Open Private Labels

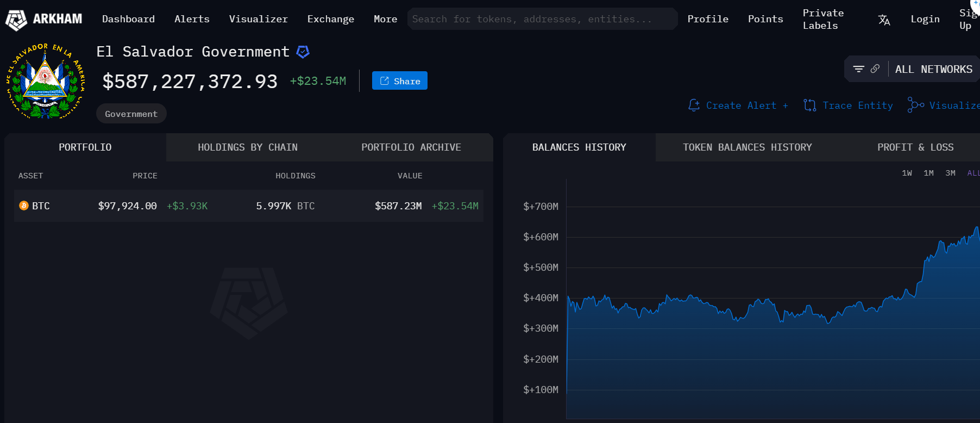tap(823, 19)
